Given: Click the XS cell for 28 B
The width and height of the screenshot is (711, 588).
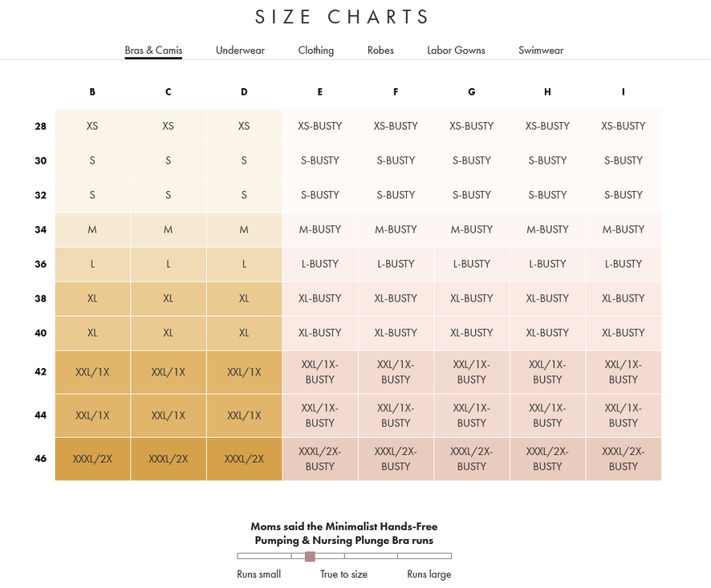Looking at the screenshot, I should [92, 126].
